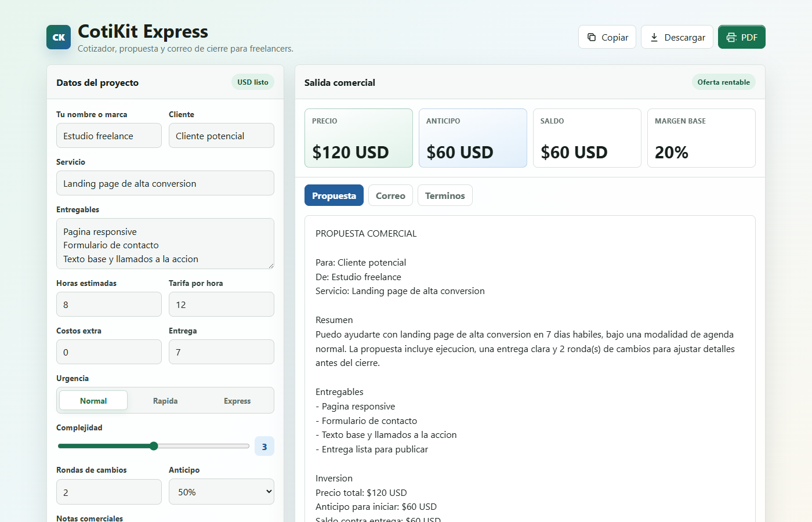Click the Tarifa por hora field
Screen dimensions: 812x522
(x=222, y=304)
